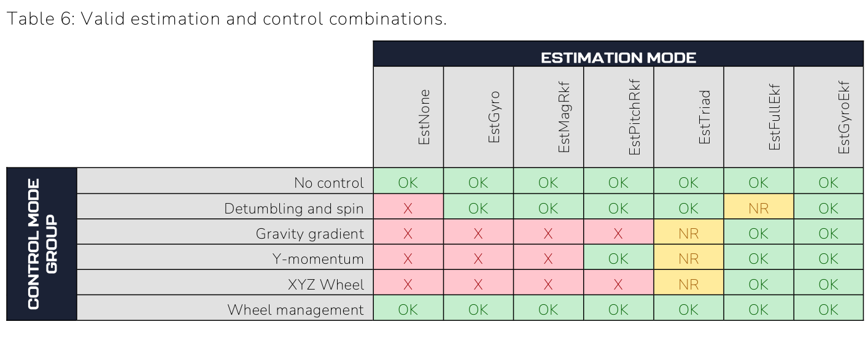Select the XYZ Wheel row label
The width and height of the screenshot is (868, 346).
[x=325, y=285]
